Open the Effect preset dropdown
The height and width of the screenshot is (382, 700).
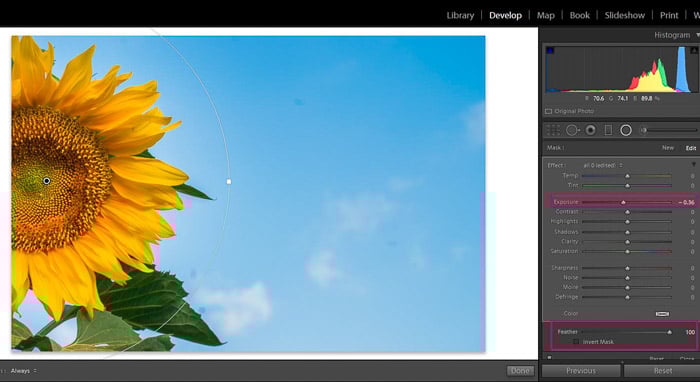pos(603,165)
